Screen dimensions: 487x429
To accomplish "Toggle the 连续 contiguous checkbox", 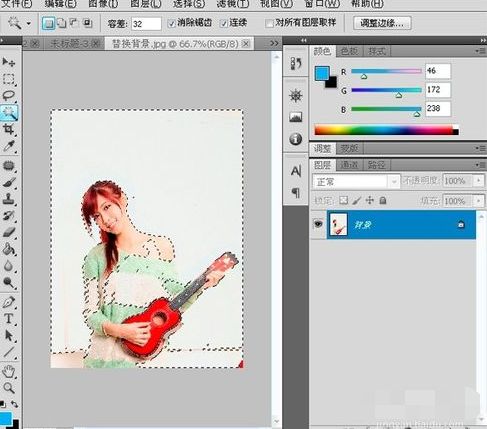I will point(224,23).
